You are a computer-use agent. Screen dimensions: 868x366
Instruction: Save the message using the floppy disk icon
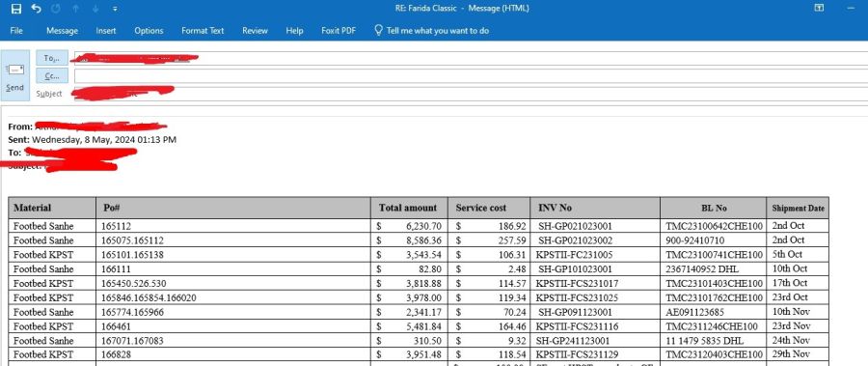[16, 9]
